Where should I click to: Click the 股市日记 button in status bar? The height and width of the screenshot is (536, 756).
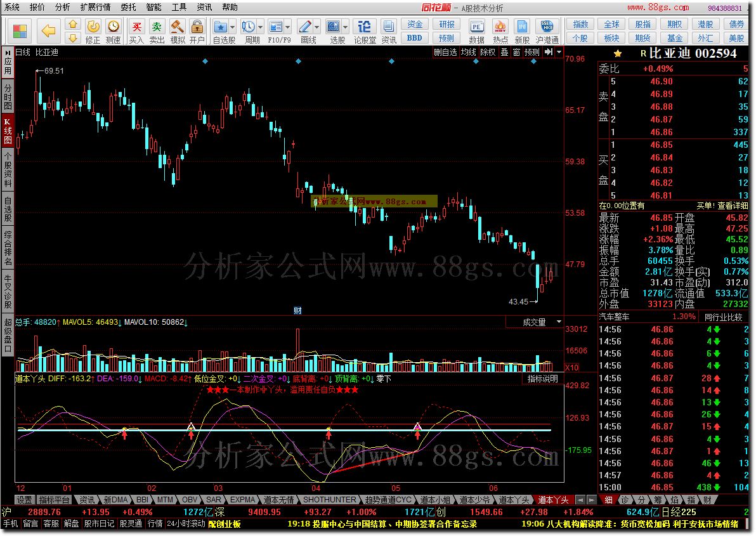[100, 523]
